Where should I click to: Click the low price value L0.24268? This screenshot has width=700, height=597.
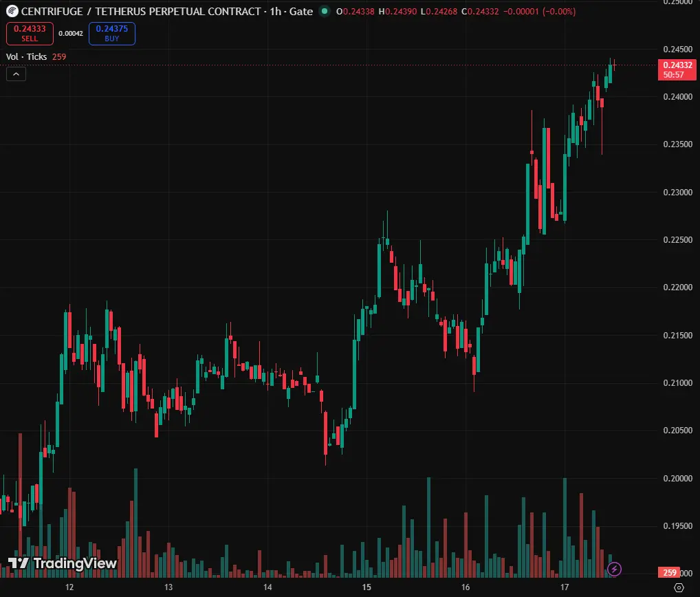[439, 11]
